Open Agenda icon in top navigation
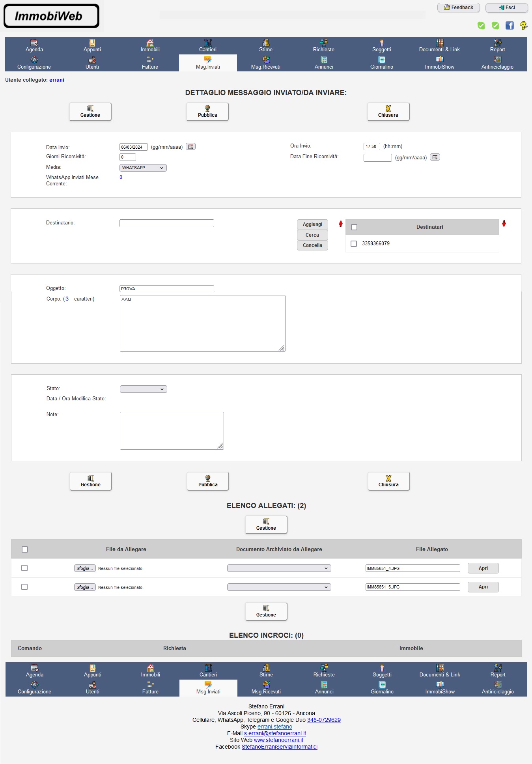The image size is (532, 764). [34, 43]
